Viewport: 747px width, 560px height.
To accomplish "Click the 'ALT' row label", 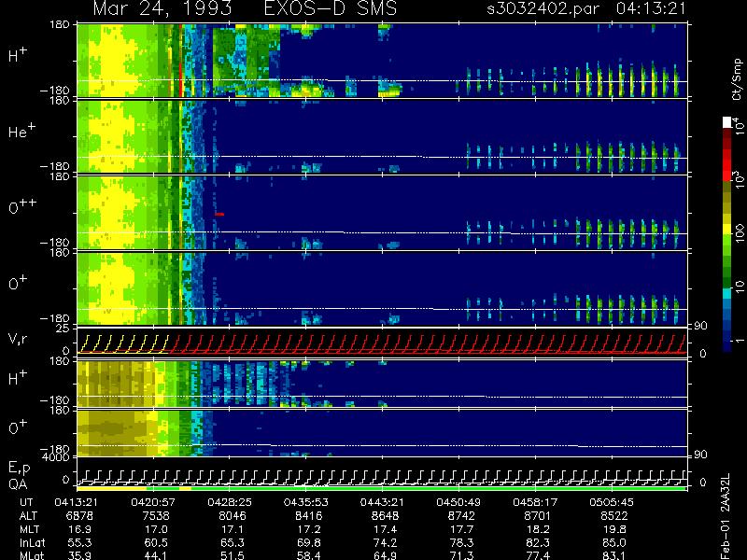I will pos(28,516).
